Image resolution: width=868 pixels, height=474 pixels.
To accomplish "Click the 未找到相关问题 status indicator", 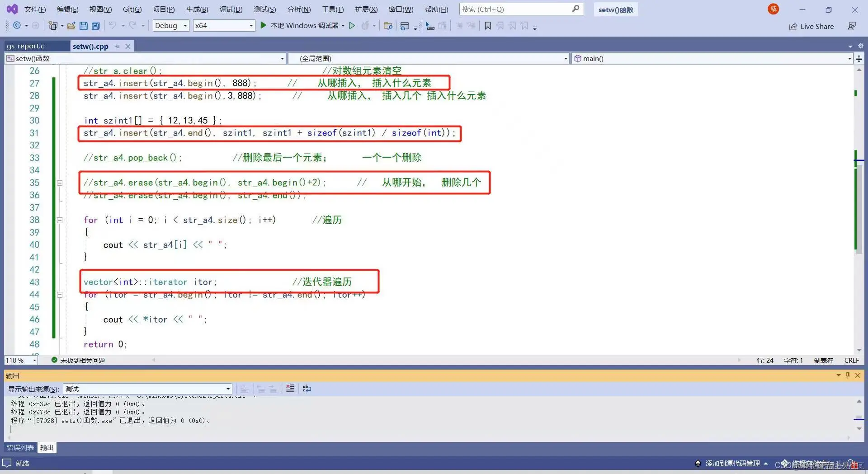I will (78, 360).
